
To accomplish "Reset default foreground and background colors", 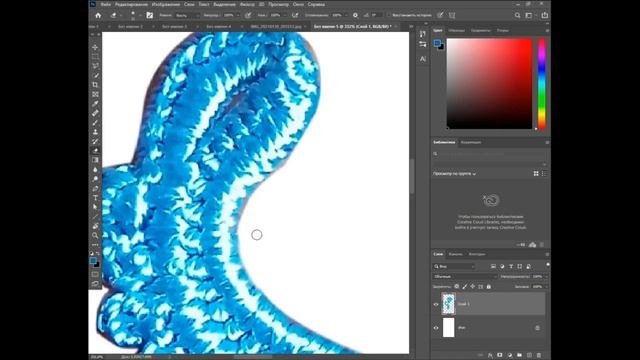I will tap(92, 253).
